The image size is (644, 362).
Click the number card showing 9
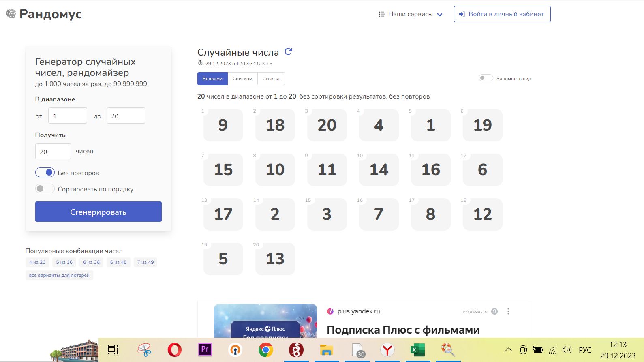point(223,125)
